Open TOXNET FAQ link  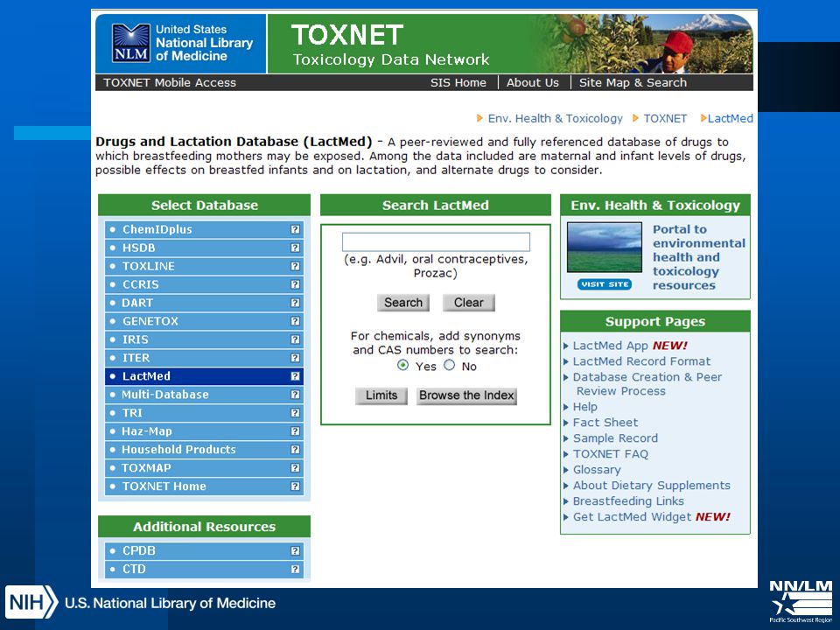610,454
